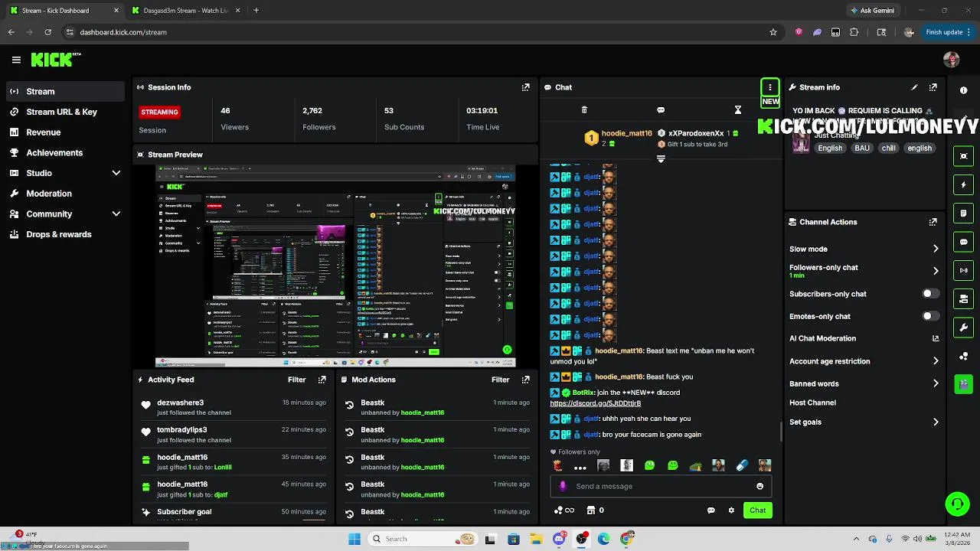Open chat settings gear icon
980x551 pixels.
click(731, 510)
